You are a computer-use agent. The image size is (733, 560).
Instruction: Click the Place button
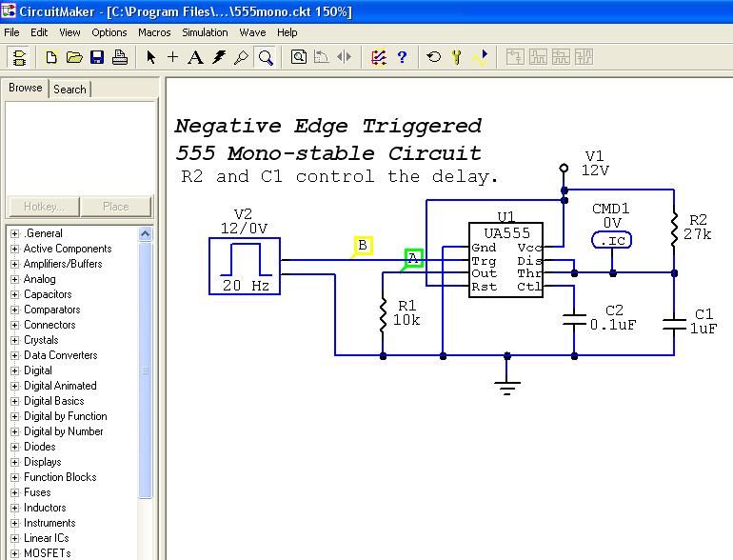116,207
